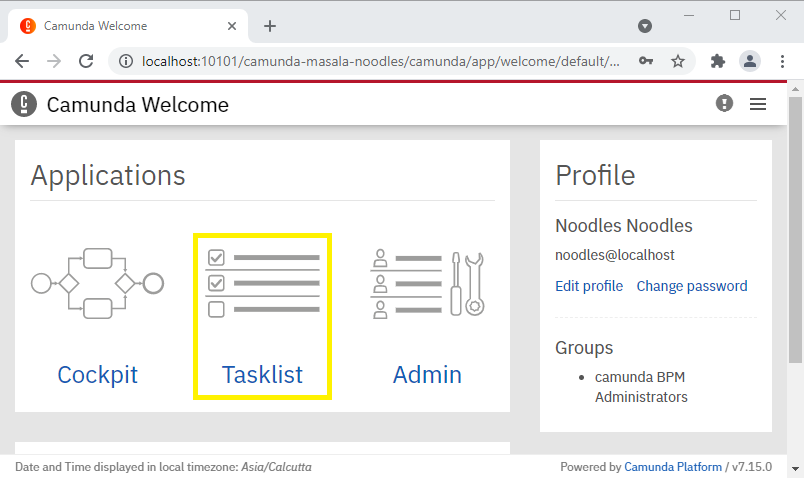Viewport: 804px width, 478px height.
Task: Reload the page with refresh icon
Action: point(86,62)
